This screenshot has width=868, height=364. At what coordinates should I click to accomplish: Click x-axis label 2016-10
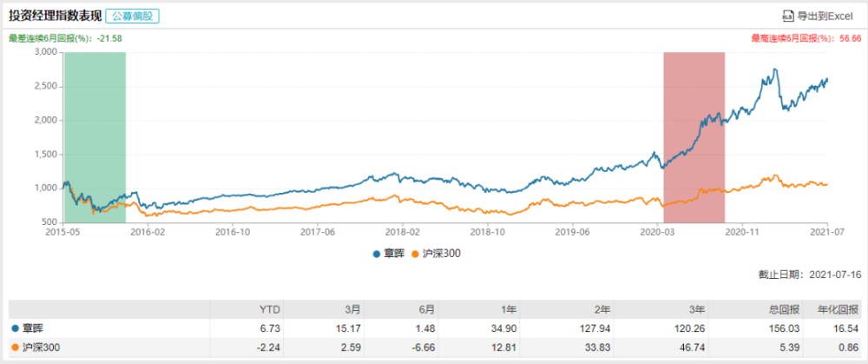233,230
